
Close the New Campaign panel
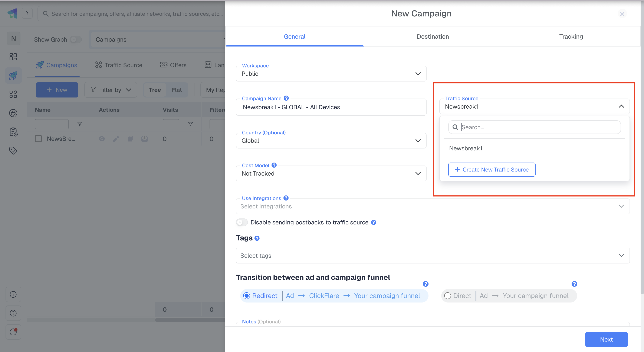click(x=622, y=14)
